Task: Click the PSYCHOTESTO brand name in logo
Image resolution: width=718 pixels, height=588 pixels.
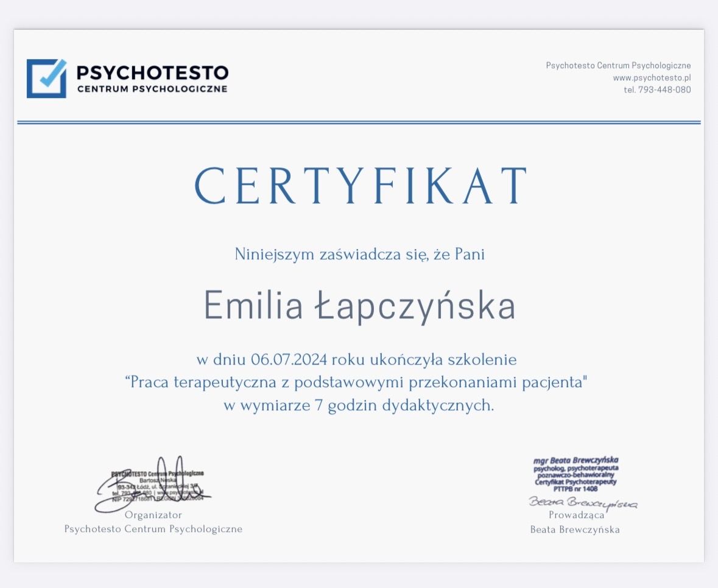Action: 152,72
